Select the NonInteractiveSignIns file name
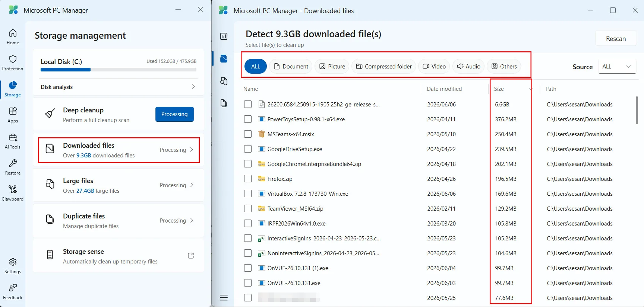 323,253
